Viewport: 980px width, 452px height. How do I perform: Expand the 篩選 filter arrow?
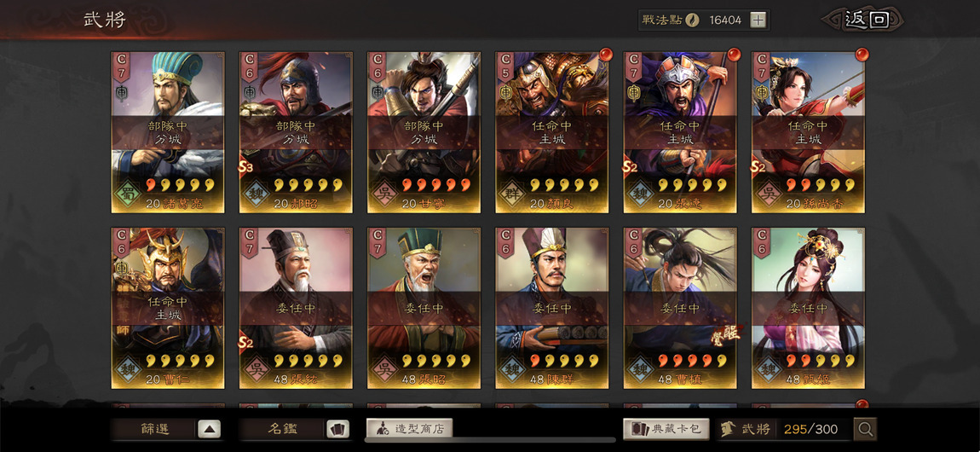(210, 429)
